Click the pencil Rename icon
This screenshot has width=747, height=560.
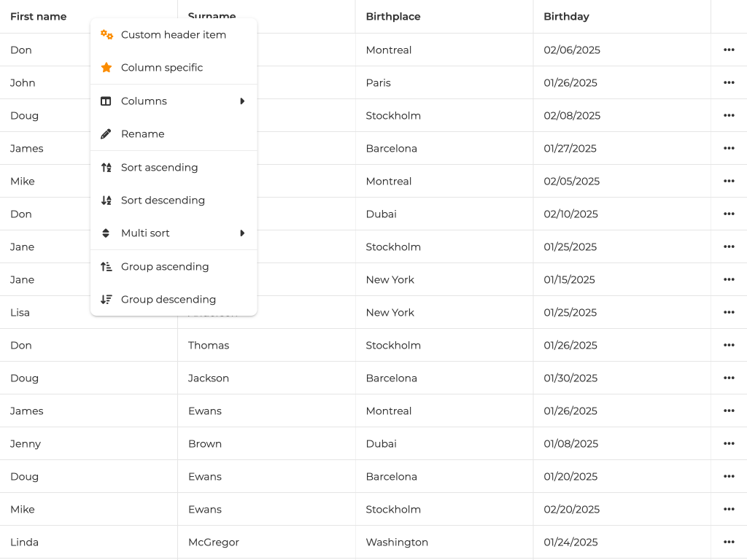click(x=107, y=134)
